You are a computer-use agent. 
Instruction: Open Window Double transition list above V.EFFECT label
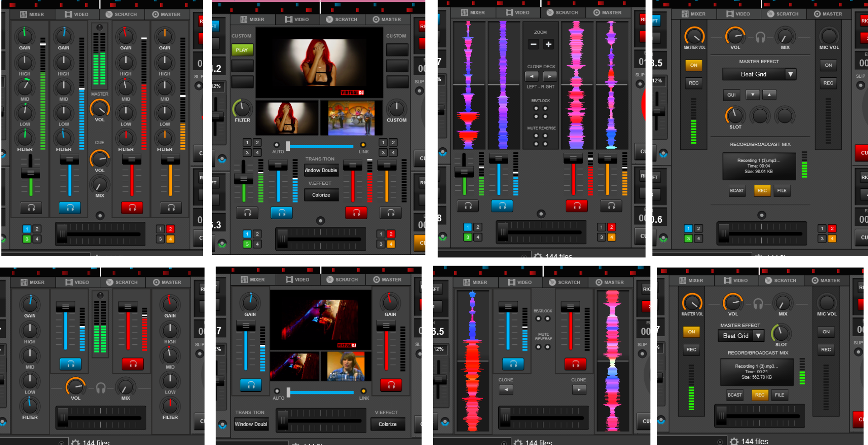pos(321,170)
